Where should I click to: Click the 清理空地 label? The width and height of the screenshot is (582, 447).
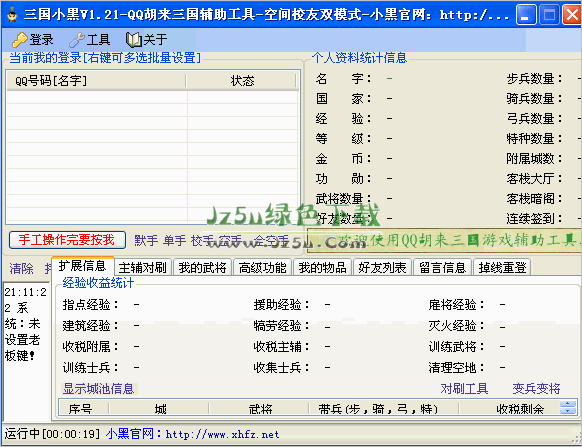pyautogui.click(x=456, y=368)
